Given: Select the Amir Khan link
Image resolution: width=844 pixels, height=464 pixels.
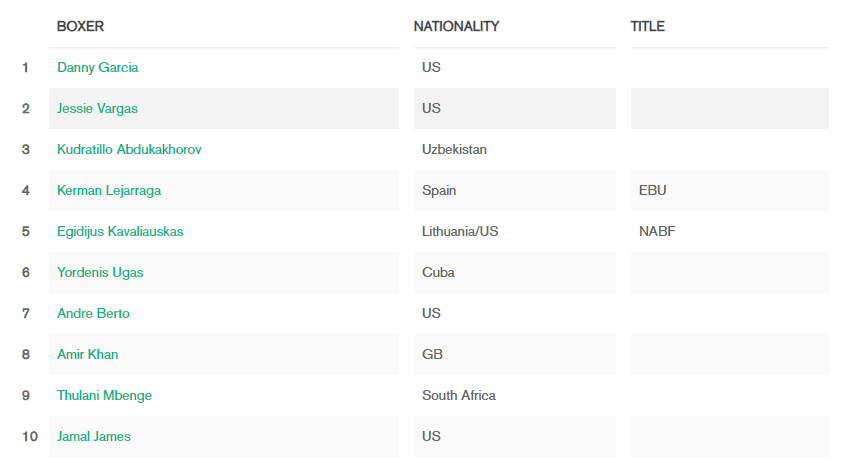Looking at the screenshot, I should [88, 354].
